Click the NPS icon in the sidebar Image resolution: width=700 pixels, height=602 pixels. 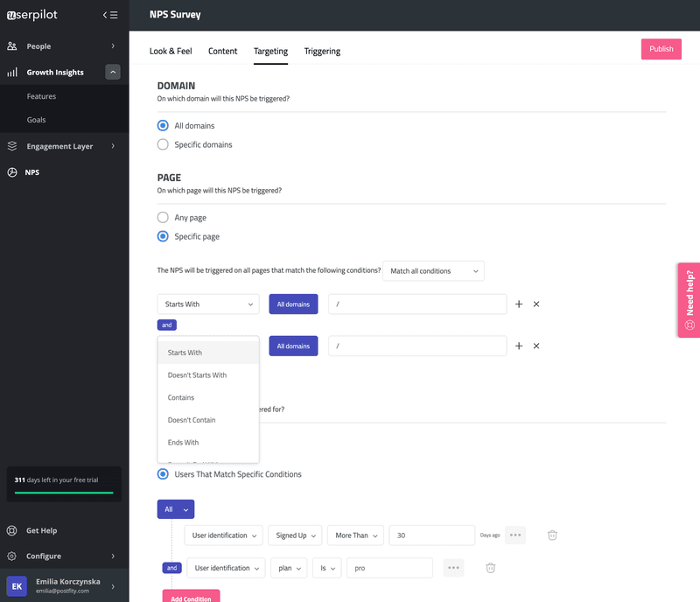pyautogui.click(x=12, y=172)
